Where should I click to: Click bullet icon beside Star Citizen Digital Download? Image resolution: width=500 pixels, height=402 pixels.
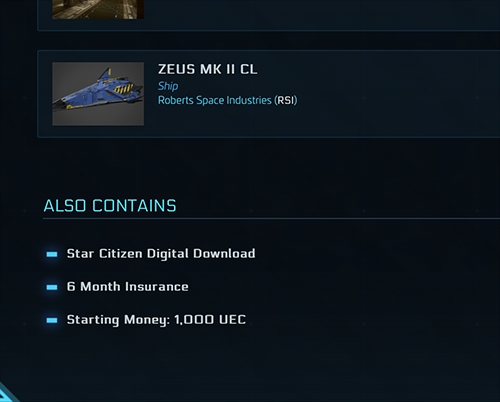click(x=52, y=254)
